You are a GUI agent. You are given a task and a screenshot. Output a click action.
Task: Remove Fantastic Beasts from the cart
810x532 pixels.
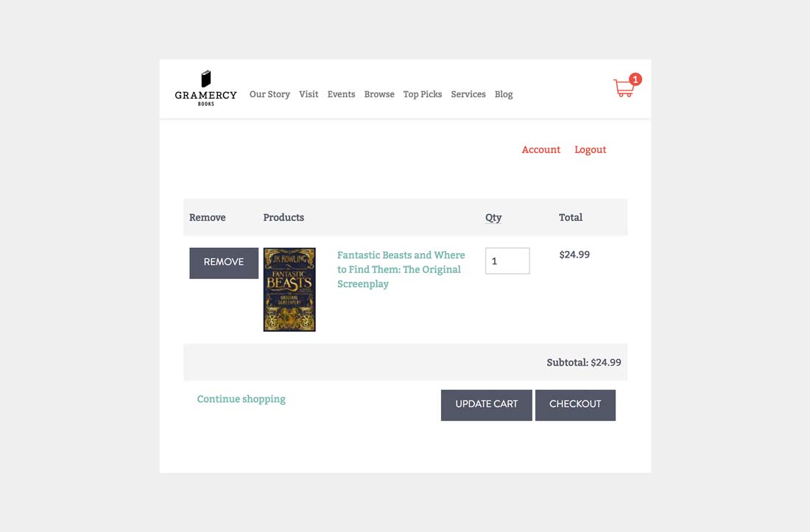click(224, 263)
